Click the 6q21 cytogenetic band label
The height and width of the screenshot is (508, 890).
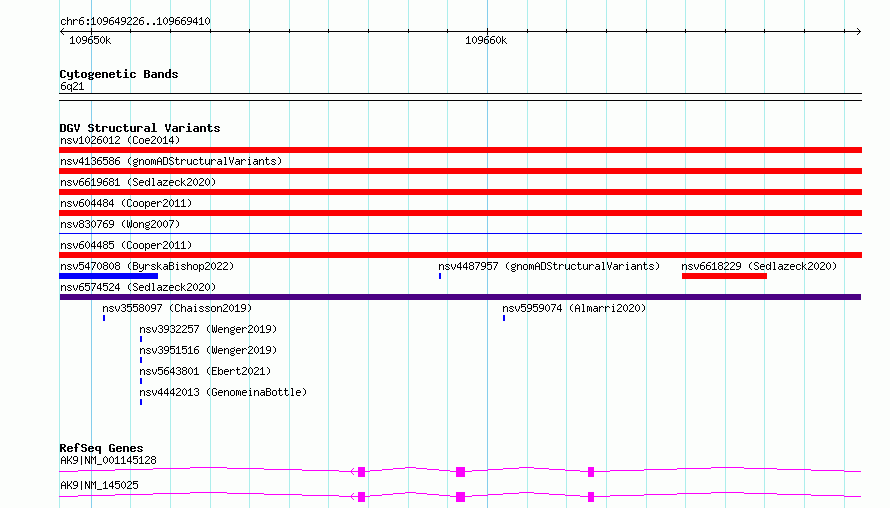point(72,86)
